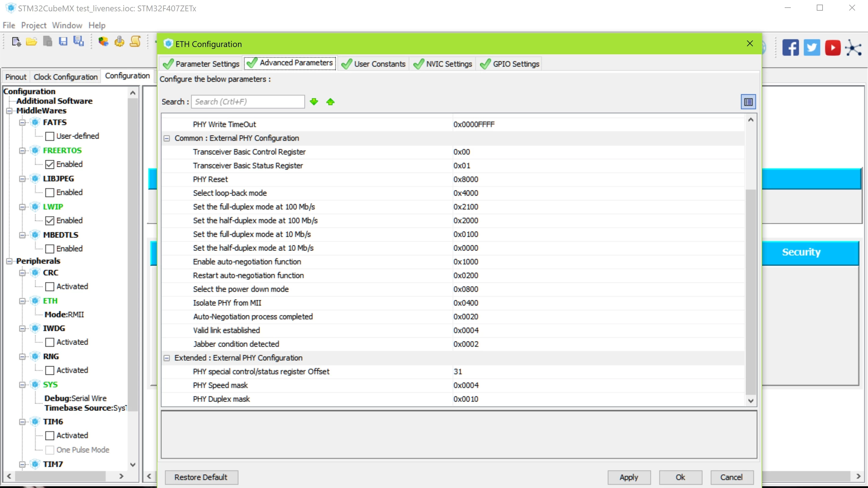Open the YouTube link icon
This screenshot has width=868, height=488.
tap(833, 48)
